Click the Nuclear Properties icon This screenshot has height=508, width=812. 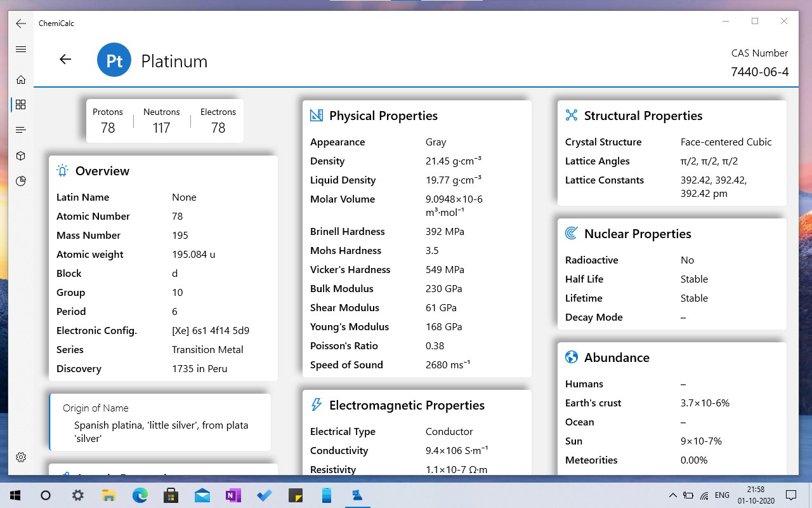[x=572, y=234]
